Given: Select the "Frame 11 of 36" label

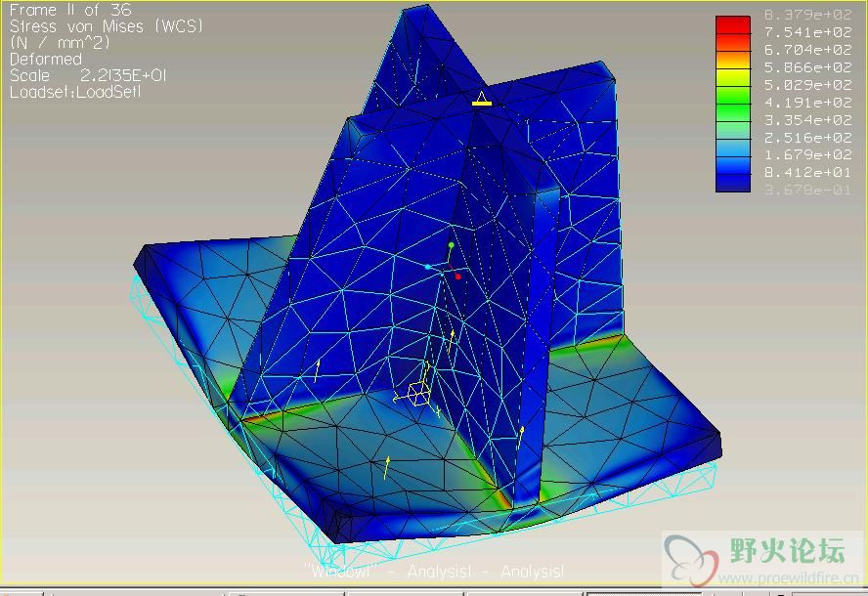Looking at the screenshot, I should pyautogui.click(x=70, y=10).
